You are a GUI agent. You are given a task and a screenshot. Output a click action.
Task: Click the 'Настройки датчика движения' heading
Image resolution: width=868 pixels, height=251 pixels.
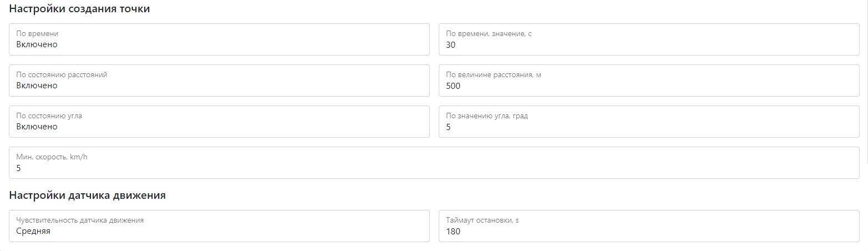(87, 195)
